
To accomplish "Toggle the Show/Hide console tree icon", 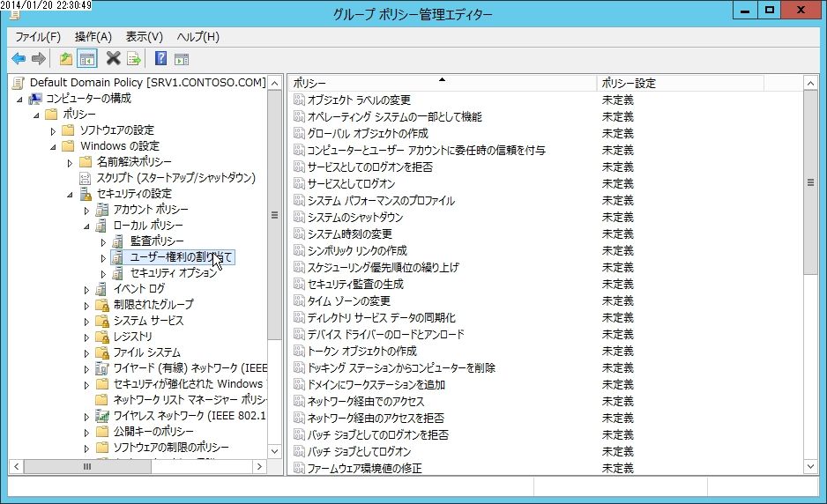I will pyautogui.click(x=87, y=58).
